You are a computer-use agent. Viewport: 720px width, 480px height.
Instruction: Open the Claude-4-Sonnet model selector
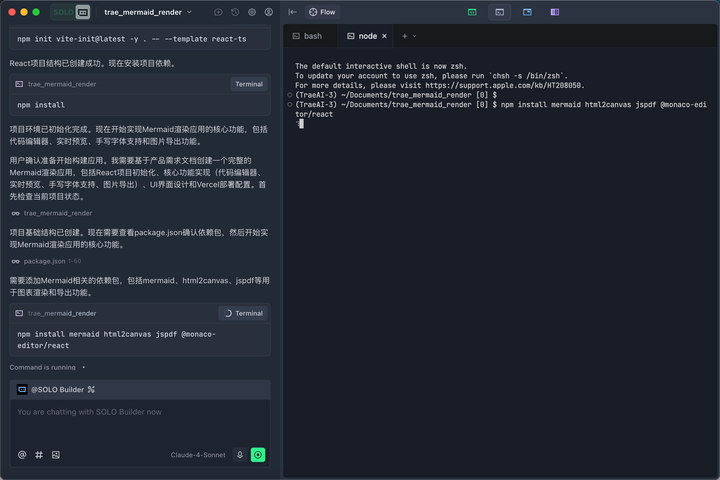tap(198, 454)
